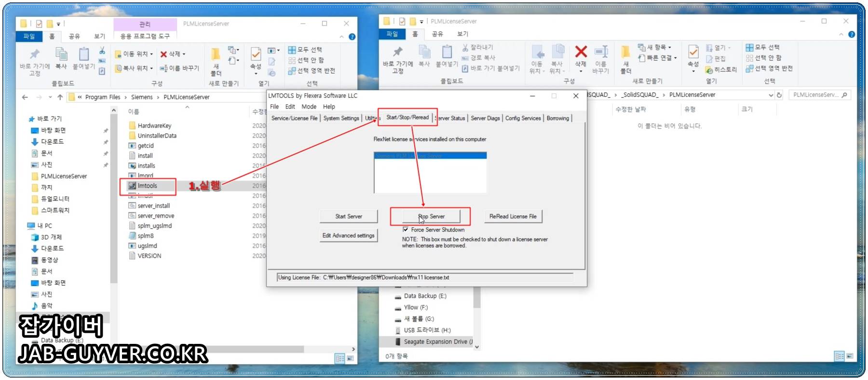The width and height of the screenshot is (868, 380).
Task: Expand 내 PC in left sidebar
Action: [40, 225]
